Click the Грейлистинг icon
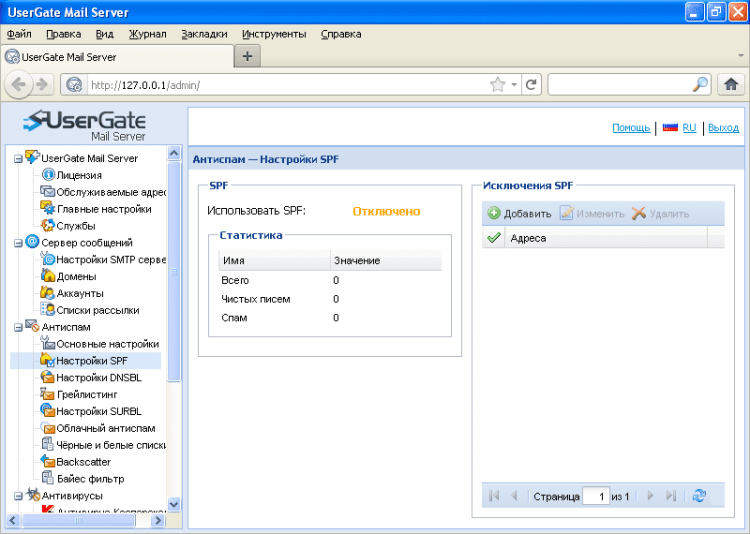 47,394
